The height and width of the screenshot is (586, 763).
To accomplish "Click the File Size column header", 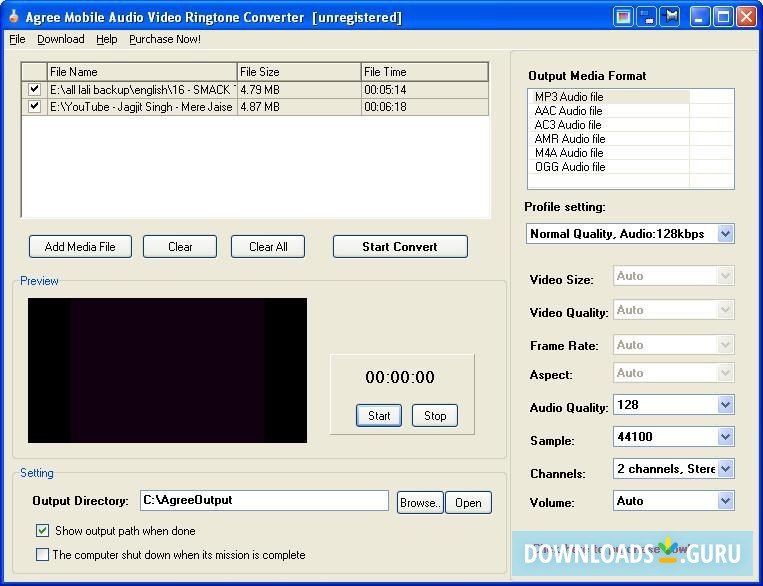I will point(299,72).
